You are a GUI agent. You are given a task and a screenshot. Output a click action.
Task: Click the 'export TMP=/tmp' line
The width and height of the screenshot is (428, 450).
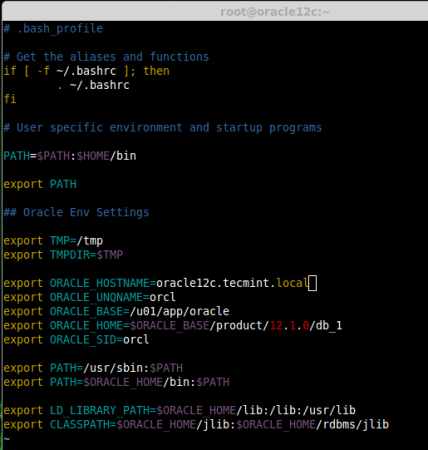click(x=53, y=241)
